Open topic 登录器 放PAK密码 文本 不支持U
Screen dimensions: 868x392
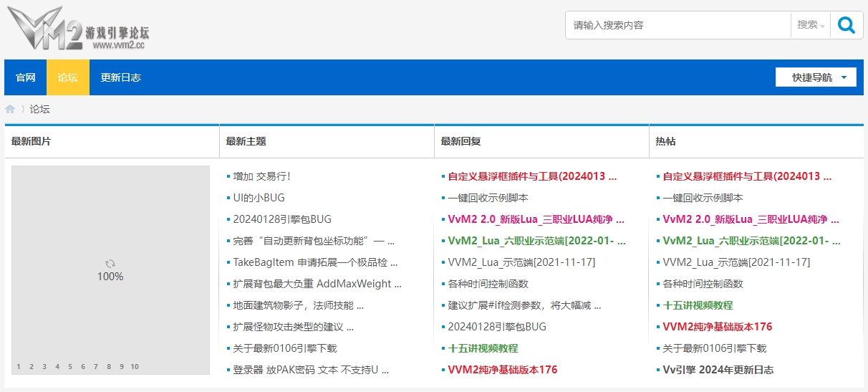tap(311, 370)
